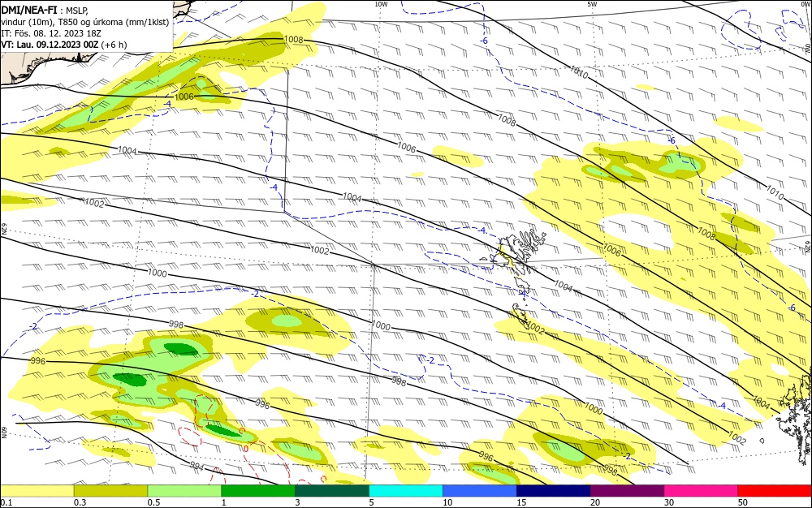The height and width of the screenshot is (508, 812).
Task: Click the '15' legend scale value
Action: 521,502
